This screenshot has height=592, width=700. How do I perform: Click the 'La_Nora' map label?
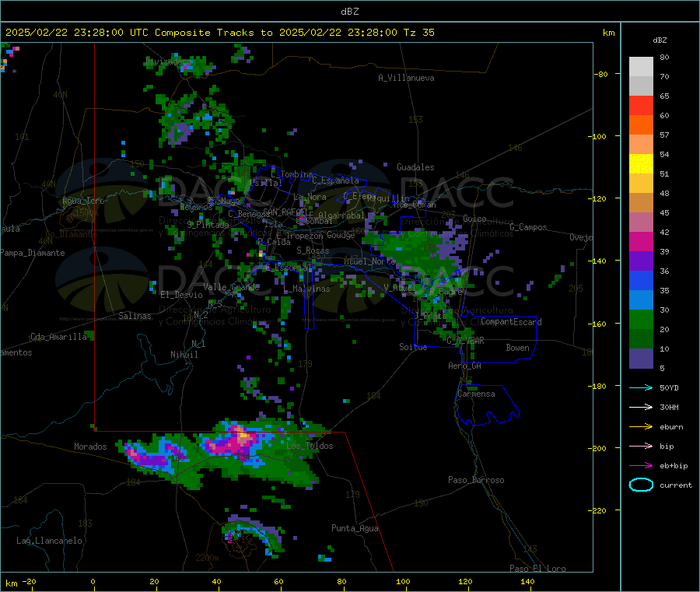[310, 197]
